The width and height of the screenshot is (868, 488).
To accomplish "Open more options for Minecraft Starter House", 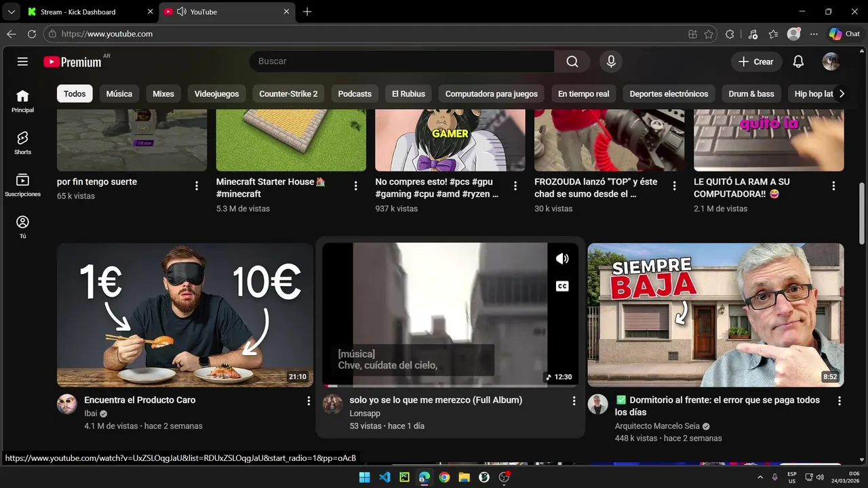I will pos(356,186).
